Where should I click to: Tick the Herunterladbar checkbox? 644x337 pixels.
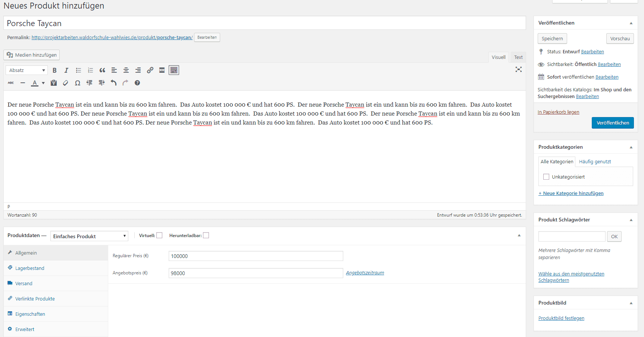(206, 235)
